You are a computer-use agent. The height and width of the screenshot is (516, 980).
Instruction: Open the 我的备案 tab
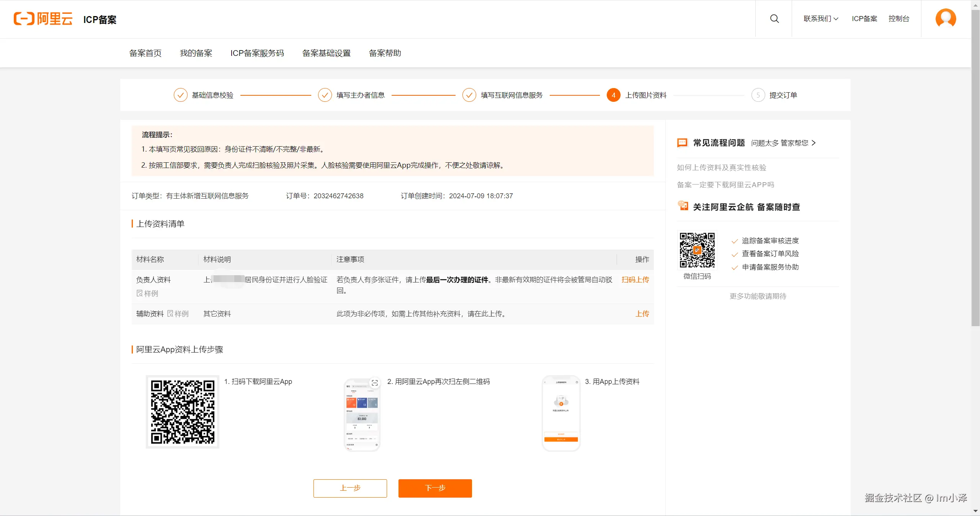(x=196, y=53)
